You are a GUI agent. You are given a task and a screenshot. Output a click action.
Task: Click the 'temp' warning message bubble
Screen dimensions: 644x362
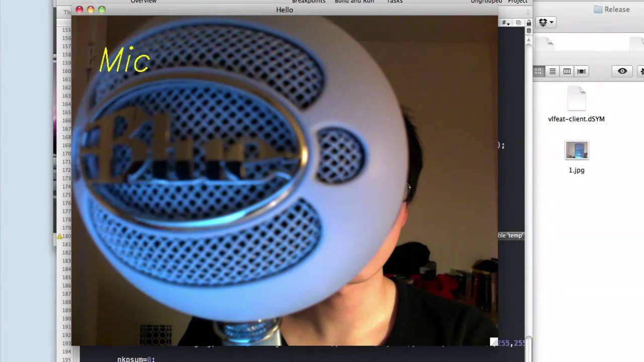point(511,235)
